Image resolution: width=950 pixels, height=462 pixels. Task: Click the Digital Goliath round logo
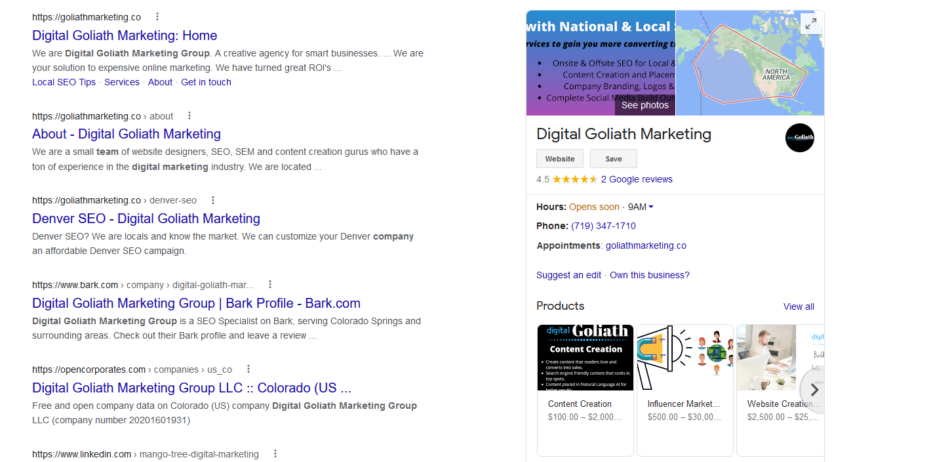coord(799,137)
